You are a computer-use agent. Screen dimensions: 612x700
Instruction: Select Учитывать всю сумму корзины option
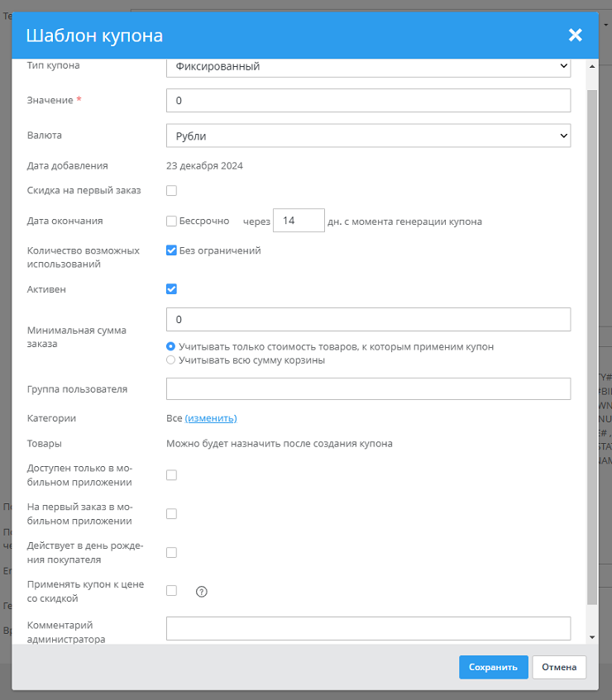tap(171, 360)
